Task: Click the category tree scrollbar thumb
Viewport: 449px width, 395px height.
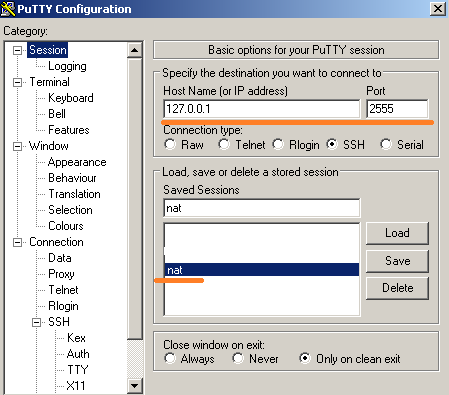Action: 135,199
